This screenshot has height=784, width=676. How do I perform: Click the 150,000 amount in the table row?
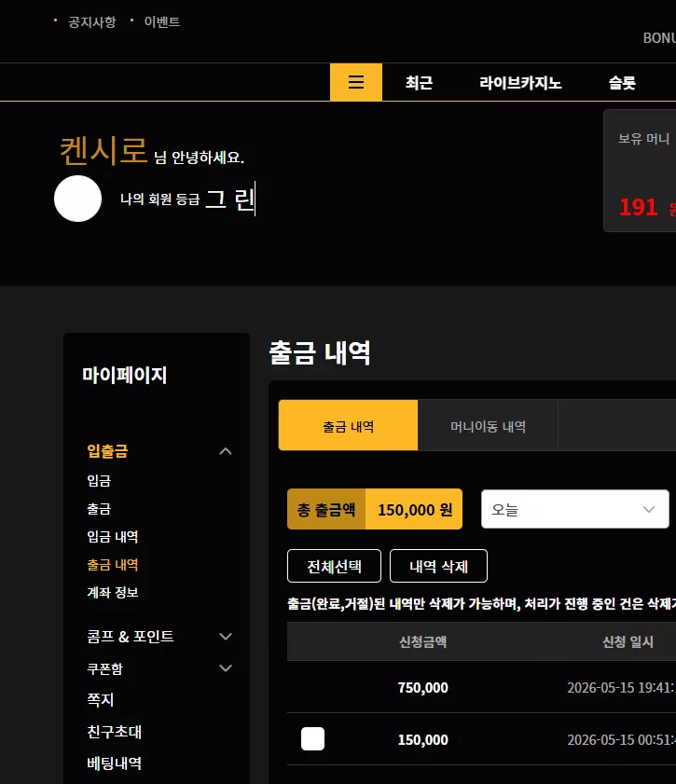click(x=423, y=739)
